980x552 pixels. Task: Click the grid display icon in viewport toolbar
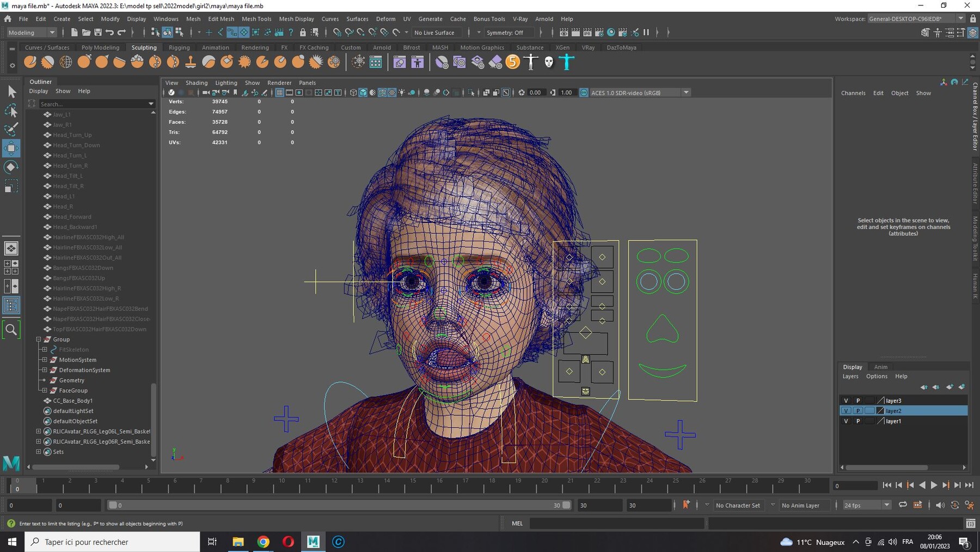pos(279,93)
